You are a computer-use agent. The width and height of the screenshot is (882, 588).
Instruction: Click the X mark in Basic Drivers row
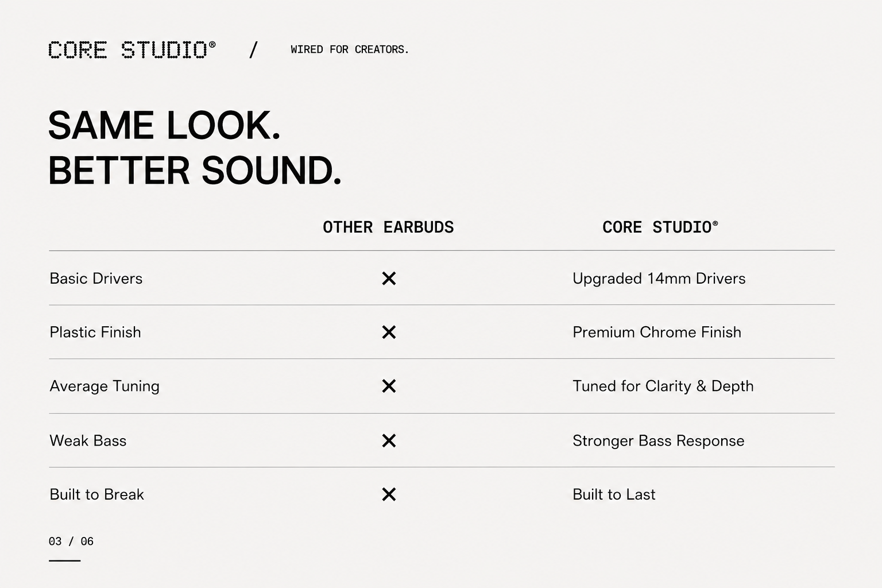(x=389, y=278)
